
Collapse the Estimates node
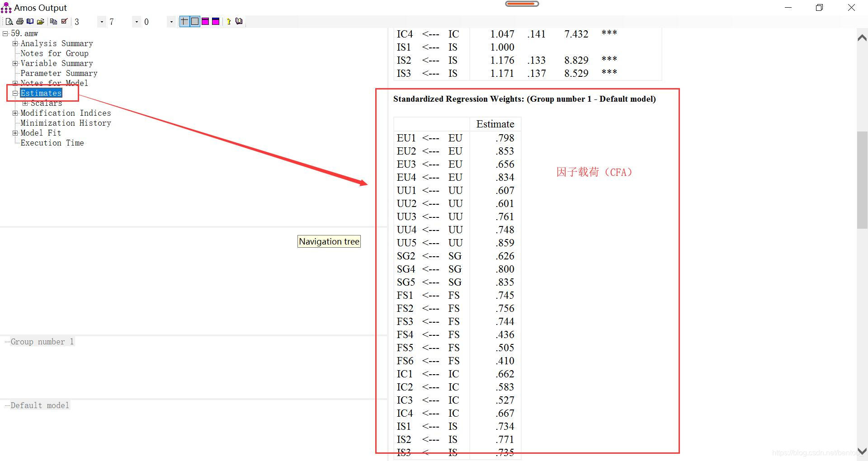(x=15, y=93)
